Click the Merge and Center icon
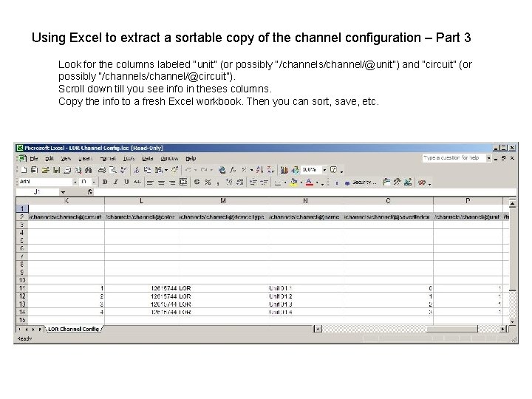This screenshot has height=399, width=532. point(183,183)
